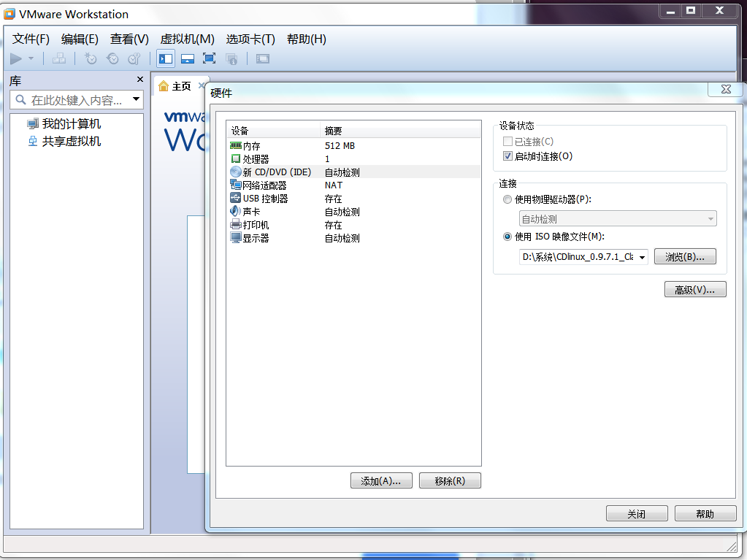Close the 硬件 hardware dialog with X
The width and height of the screenshot is (747, 560).
click(x=726, y=89)
